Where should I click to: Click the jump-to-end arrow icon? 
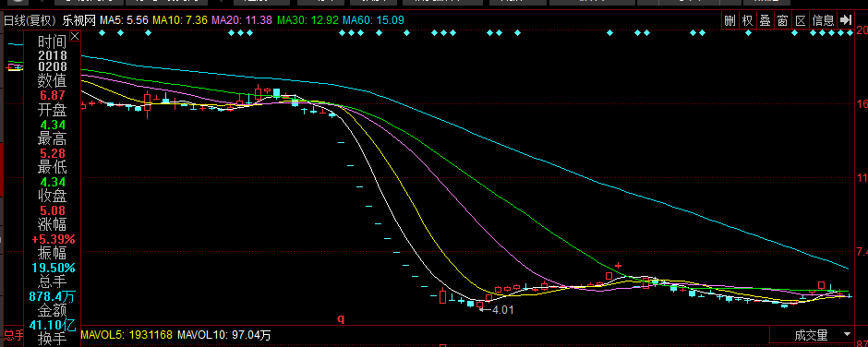click(x=845, y=21)
